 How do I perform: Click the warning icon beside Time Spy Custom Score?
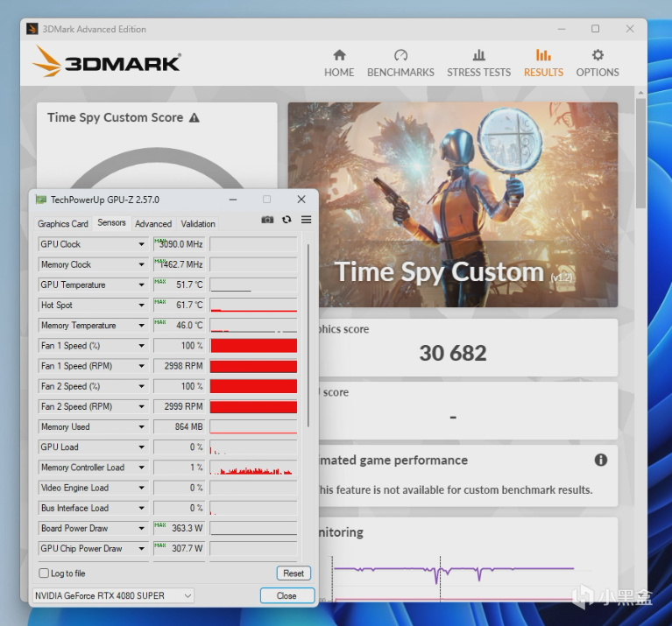[x=195, y=117]
